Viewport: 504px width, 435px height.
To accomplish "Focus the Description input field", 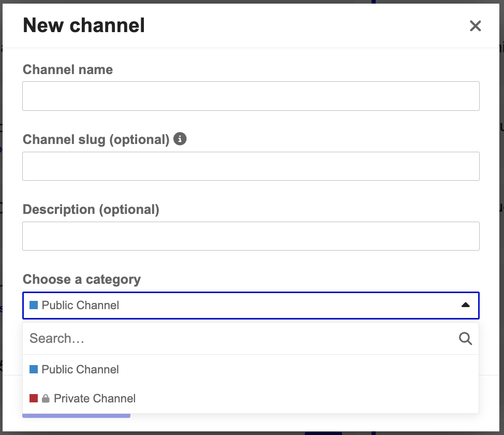I will pos(250,236).
